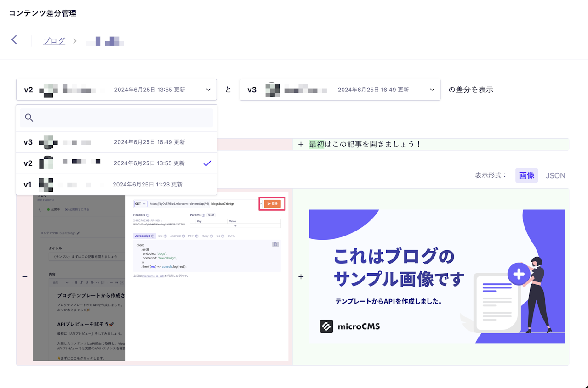Click the magnifier icon in the version search

click(x=29, y=118)
